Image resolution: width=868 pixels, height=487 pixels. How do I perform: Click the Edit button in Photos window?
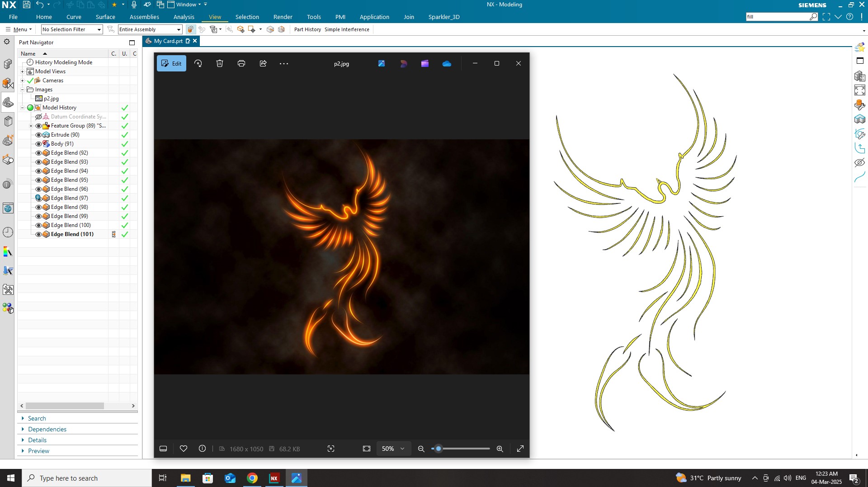click(171, 63)
